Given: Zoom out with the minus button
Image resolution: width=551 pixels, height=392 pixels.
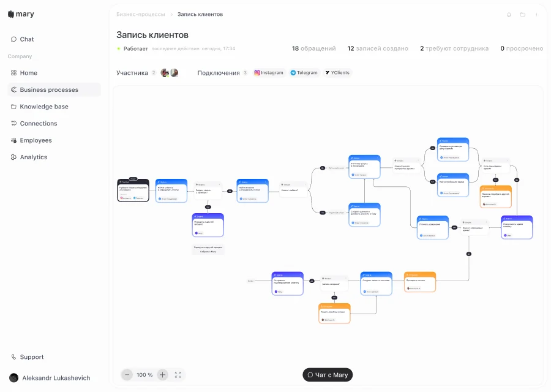Looking at the screenshot, I should (127, 375).
